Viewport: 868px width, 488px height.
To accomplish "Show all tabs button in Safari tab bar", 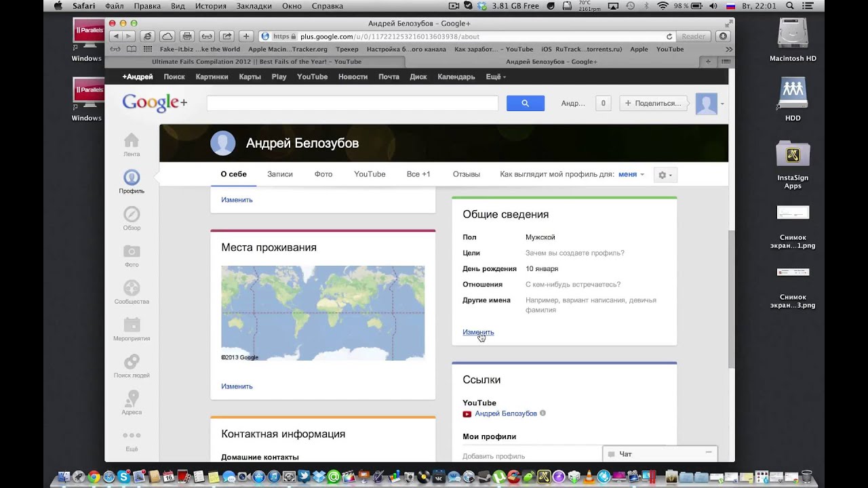I will [726, 62].
